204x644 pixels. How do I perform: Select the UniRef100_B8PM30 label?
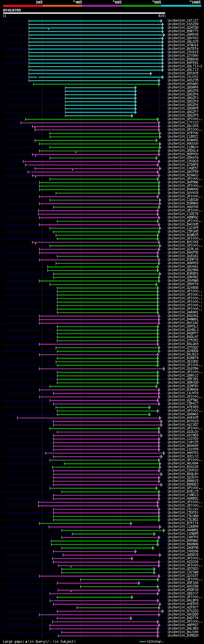183,154
